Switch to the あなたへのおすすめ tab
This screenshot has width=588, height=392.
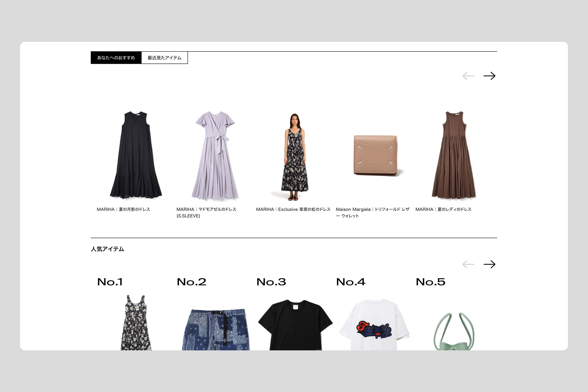[116, 58]
